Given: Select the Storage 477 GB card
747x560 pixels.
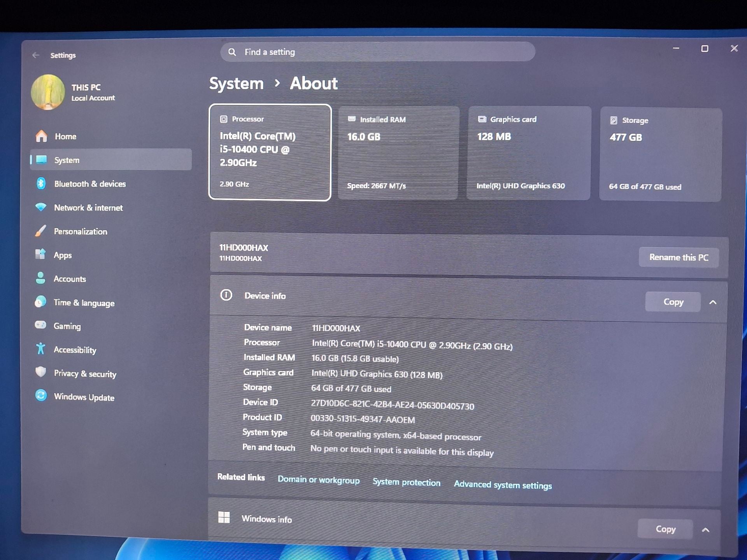Looking at the screenshot, I should [x=661, y=154].
